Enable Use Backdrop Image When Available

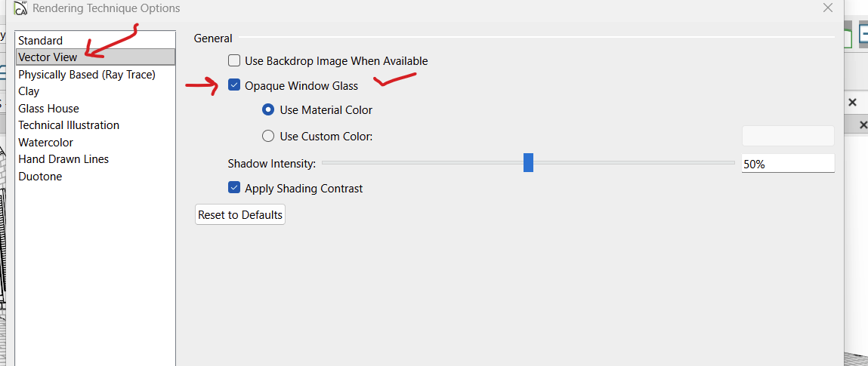click(235, 61)
